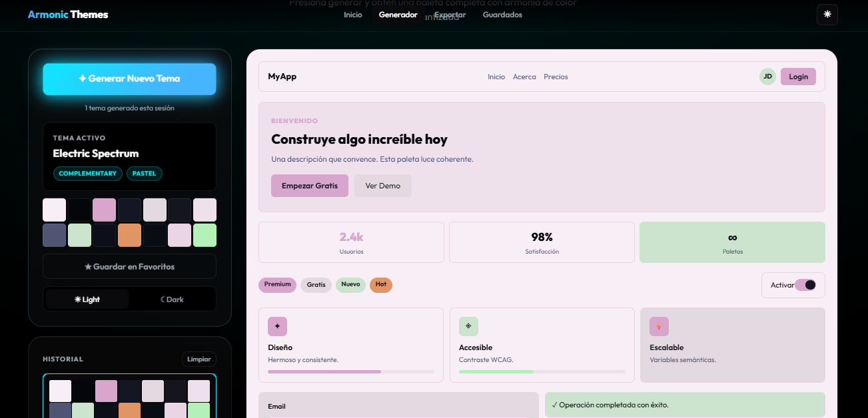Click the COMPLEMENTARY tag chip

click(88, 174)
